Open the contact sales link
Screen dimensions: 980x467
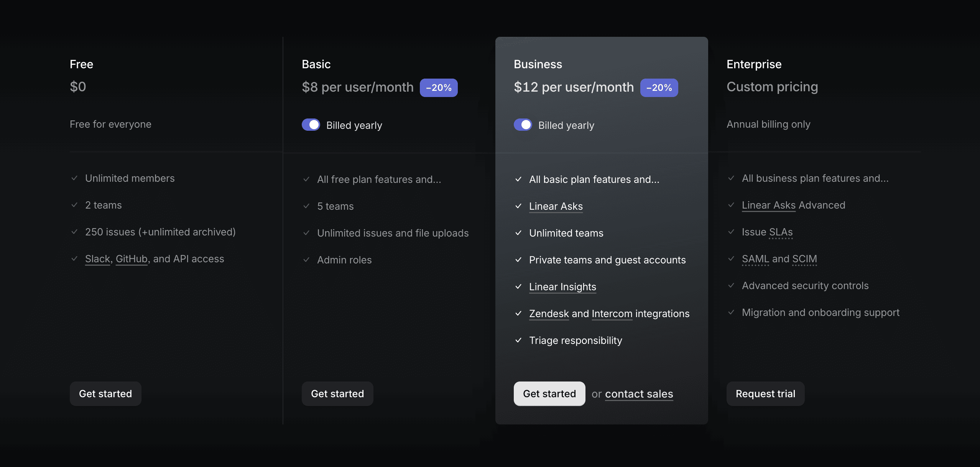639,394
